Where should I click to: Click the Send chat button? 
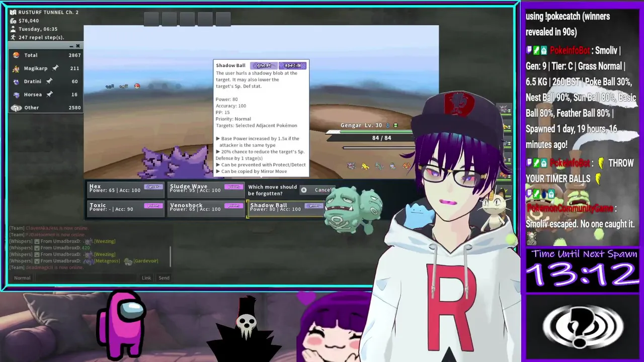coord(164,278)
